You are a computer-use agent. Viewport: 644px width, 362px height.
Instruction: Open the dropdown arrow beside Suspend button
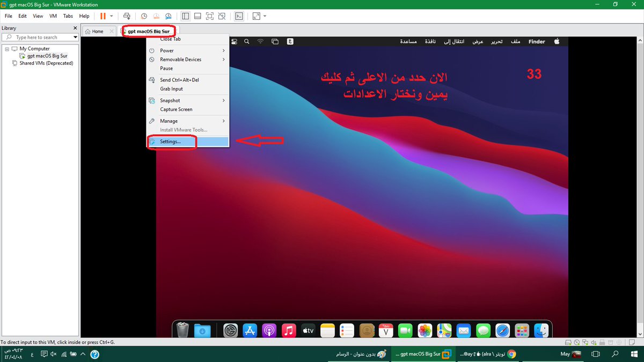tap(112, 16)
